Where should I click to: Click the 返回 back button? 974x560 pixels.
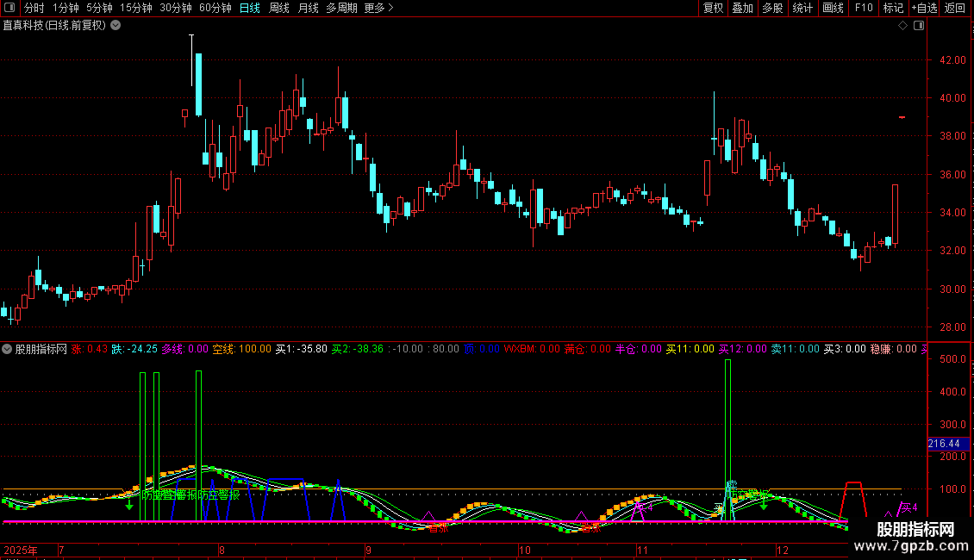pos(955,8)
